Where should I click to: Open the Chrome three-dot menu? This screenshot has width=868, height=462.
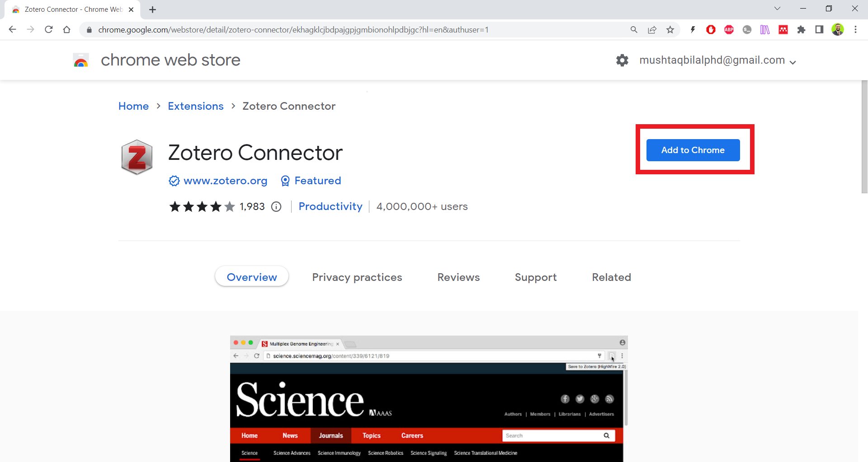pyautogui.click(x=855, y=30)
